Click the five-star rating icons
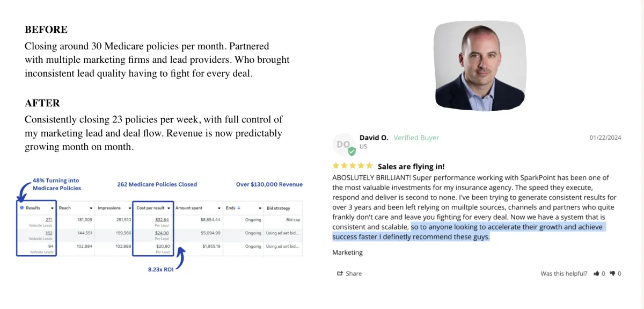This screenshot has width=644, height=309. [x=352, y=166]
